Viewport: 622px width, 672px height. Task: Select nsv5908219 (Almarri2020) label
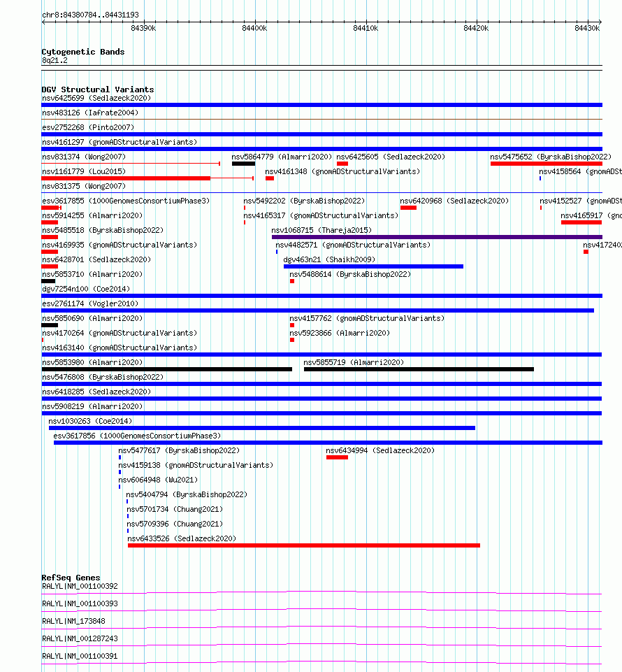(92, 406)
